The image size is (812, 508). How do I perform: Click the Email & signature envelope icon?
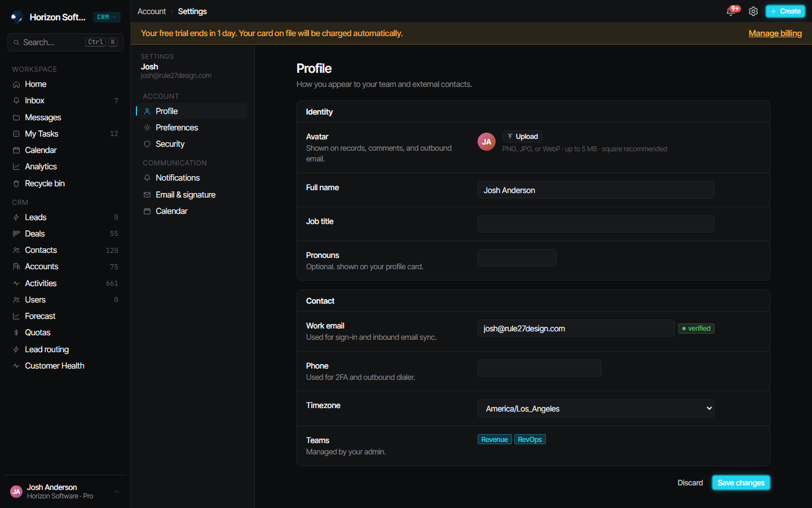(147, 195)
